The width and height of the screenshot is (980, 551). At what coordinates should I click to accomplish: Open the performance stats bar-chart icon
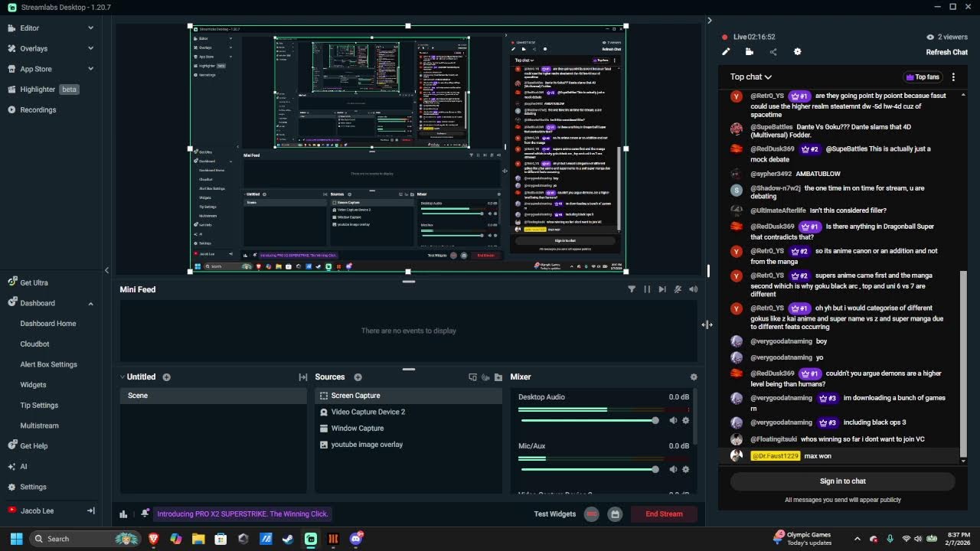pyautogui.click(x=123, y=514)
